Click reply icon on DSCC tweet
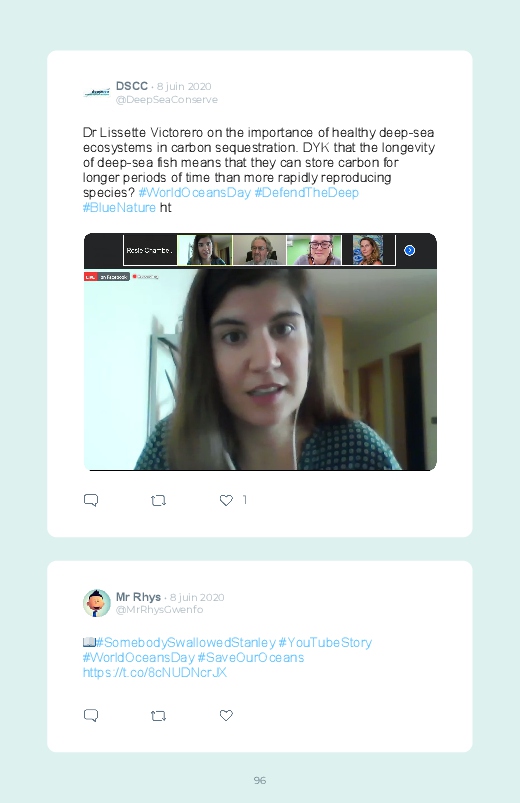This screenshot has width=520, height=803. (91, 500)
